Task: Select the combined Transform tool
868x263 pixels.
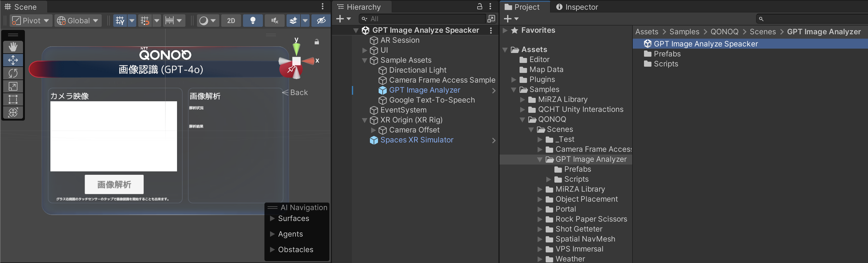Action: (x=13, y=112)
